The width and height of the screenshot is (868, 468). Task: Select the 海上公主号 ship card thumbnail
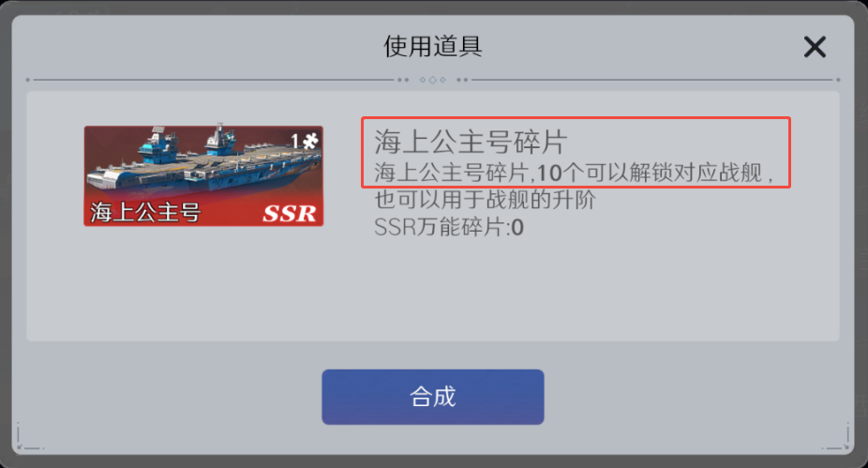click(x=203, y=175)
